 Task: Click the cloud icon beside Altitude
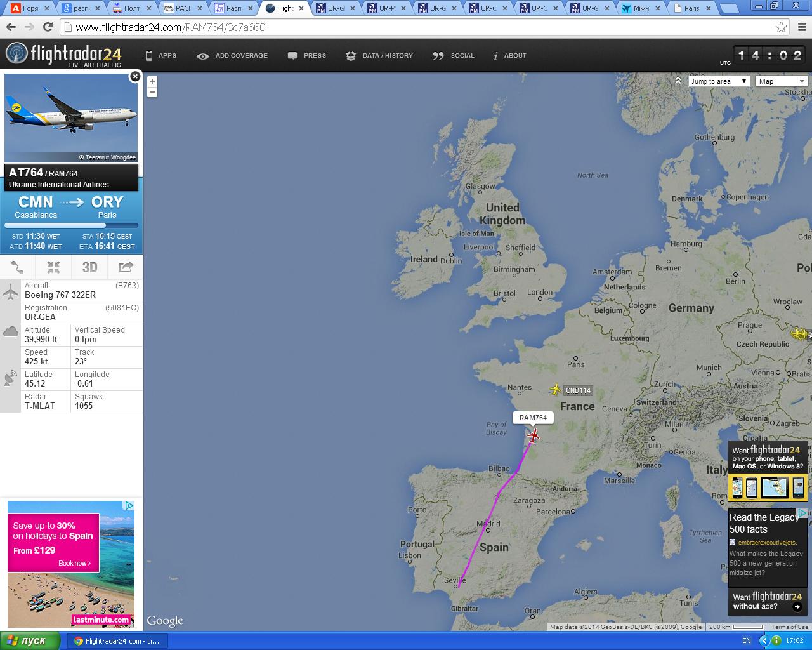tap(11, 331)
